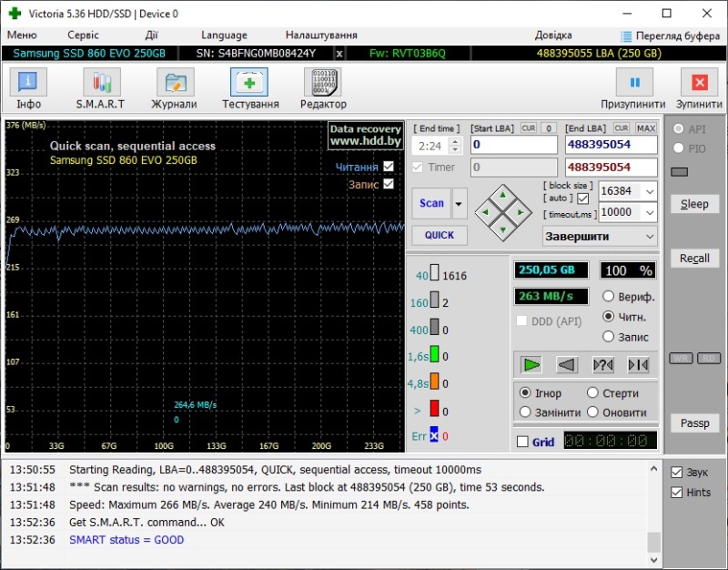Select the random ?-seek scan mode icon
The height and width of the screenshot is (570, 728).
(603, 365)
